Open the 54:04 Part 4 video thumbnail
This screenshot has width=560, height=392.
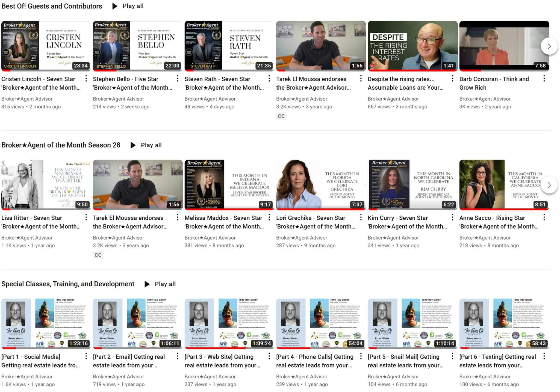pos(321,324)
